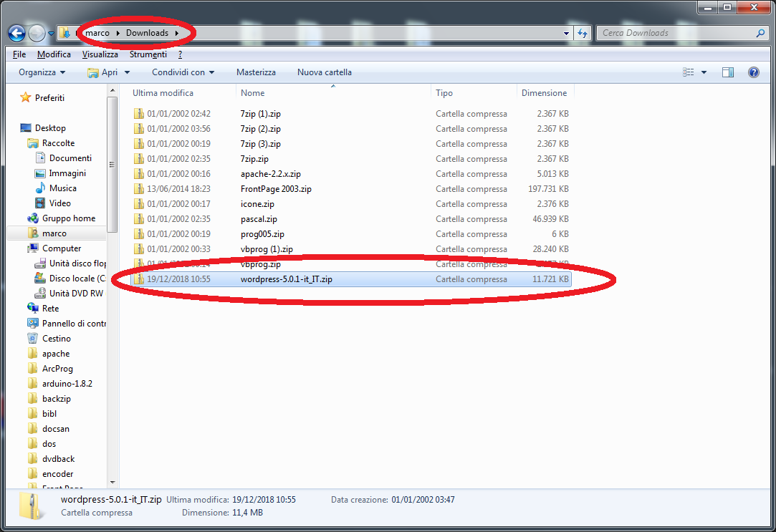This screenshot has width=776, height=532.
Task: Click the Cerca Downloads search field
Action: pyautogui.click(x=674, y=33)
